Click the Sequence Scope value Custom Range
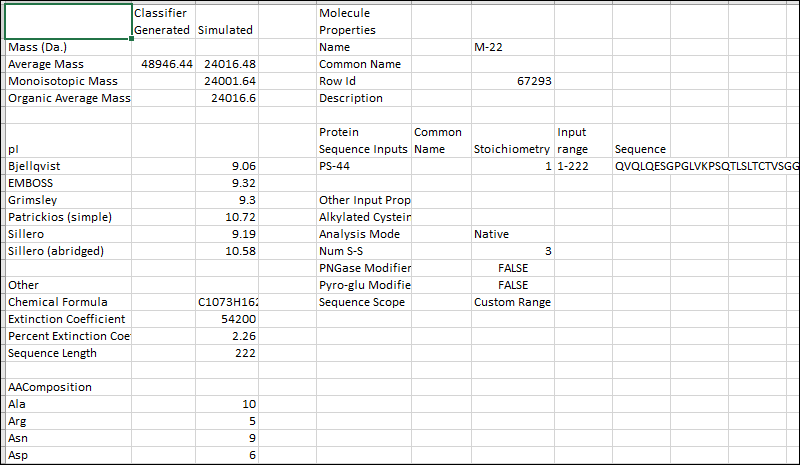This screenshot has height=465, width=800. 511,302
